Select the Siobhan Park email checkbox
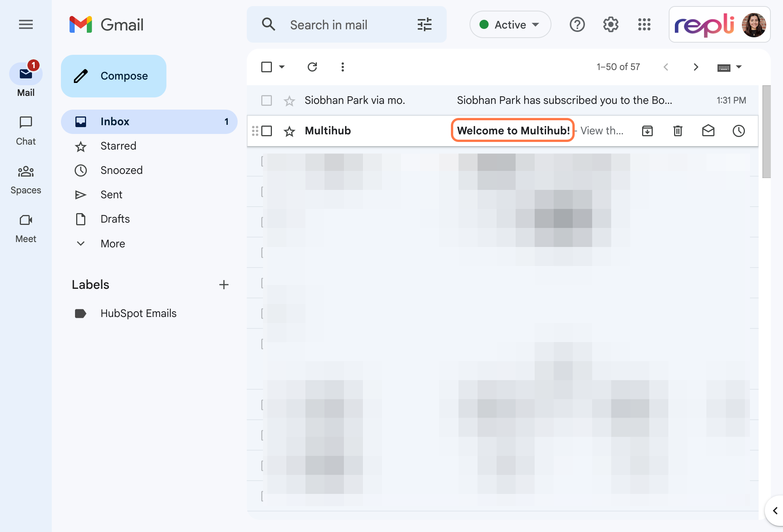This screenshot has width=783, height=532. [267, 100]
